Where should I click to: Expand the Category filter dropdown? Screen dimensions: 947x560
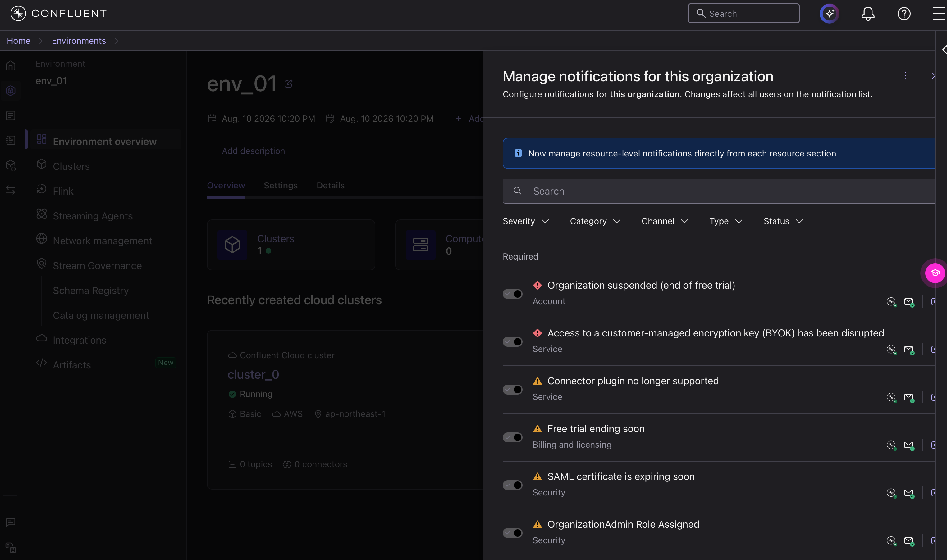pos(595,221)
